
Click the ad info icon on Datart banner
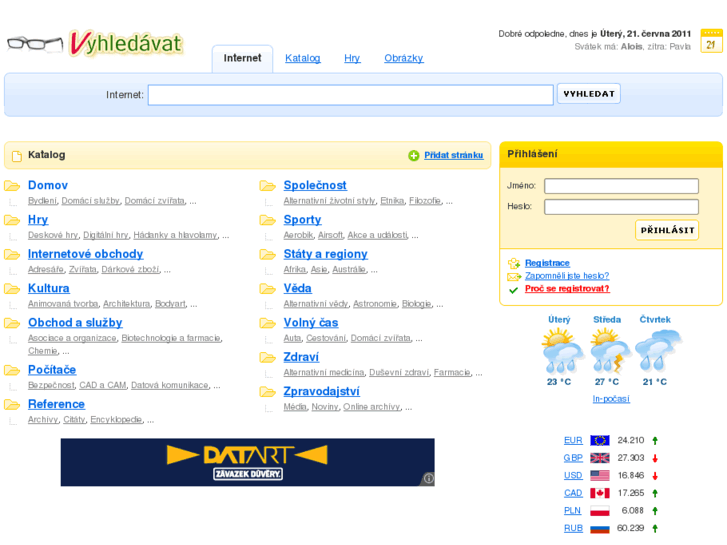pyautogui.click(x=428, y=478)
